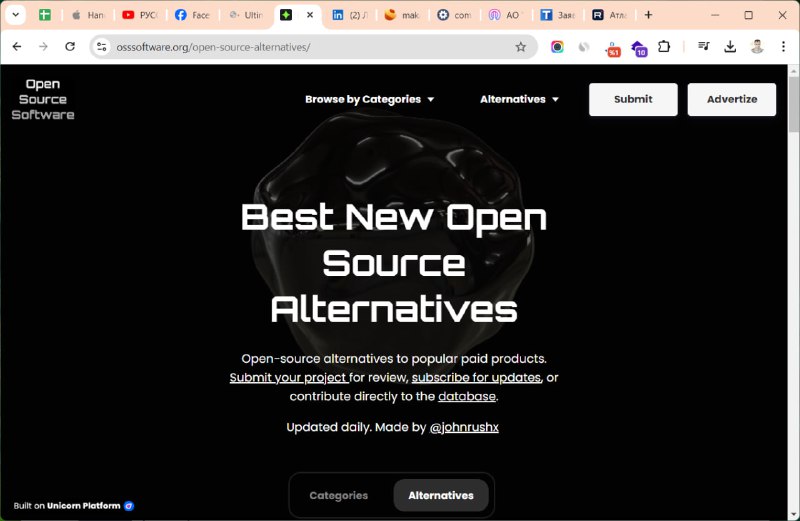The height and width of the screenshot is (521, 800).
Task: Open the colorful circle extension icon
Action: pyautogui.click(x=557, y=47)
